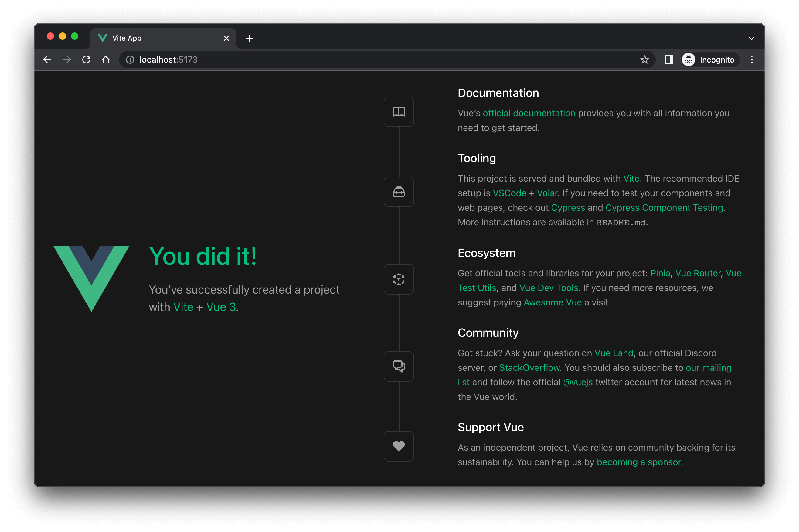The height and width of the screenshot is (532, 799).
Task: Open the Vue Land Discord link
Action: pos(614,353)
